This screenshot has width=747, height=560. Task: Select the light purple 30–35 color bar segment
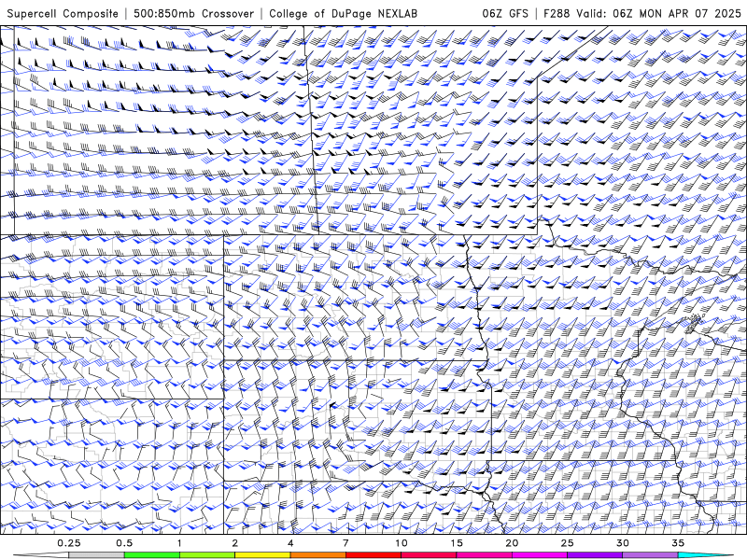pyautogui.click(x=650, y=555)
